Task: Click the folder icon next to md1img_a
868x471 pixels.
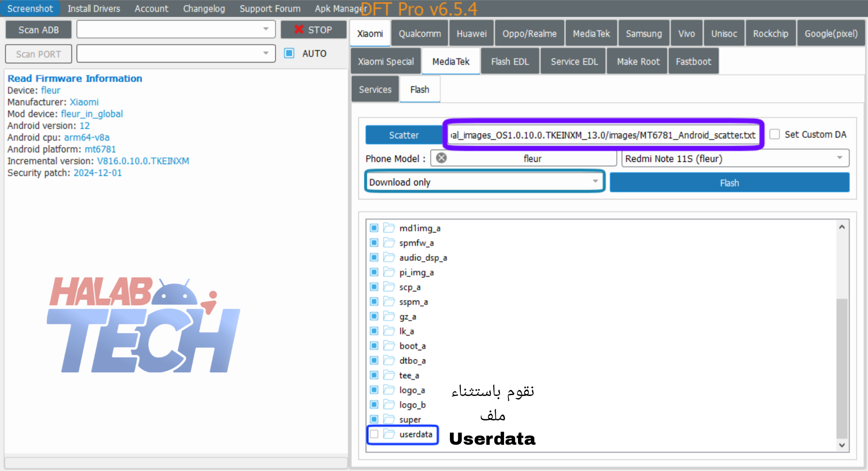Action: tap(388, 228)
